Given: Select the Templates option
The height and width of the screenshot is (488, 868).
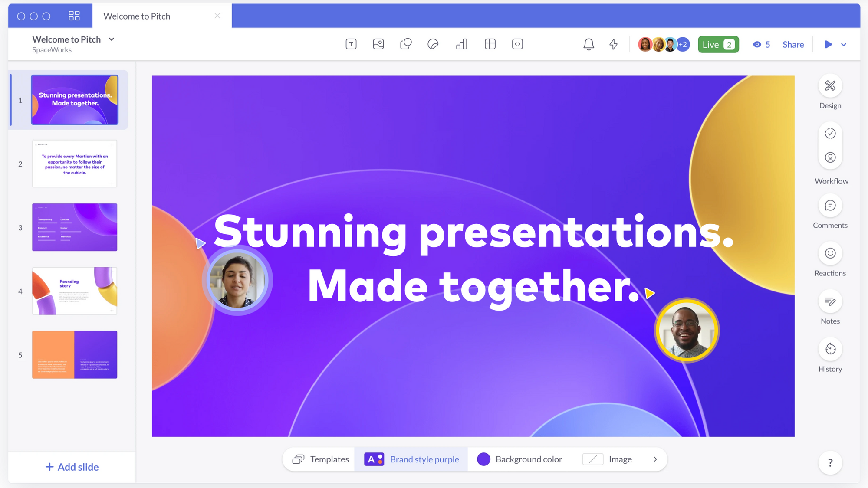Looking at the screenshot, I should pyautogui.click(x=321, y=459).
